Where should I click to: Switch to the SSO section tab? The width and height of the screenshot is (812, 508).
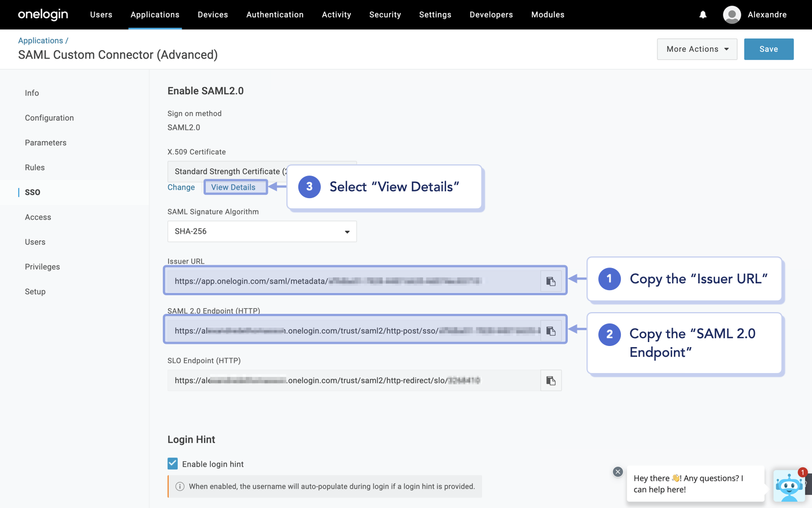coord(32,192)
